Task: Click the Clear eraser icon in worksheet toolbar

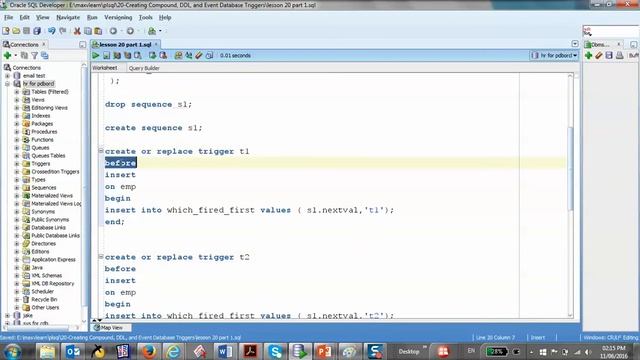Action: tap(199, 56)
